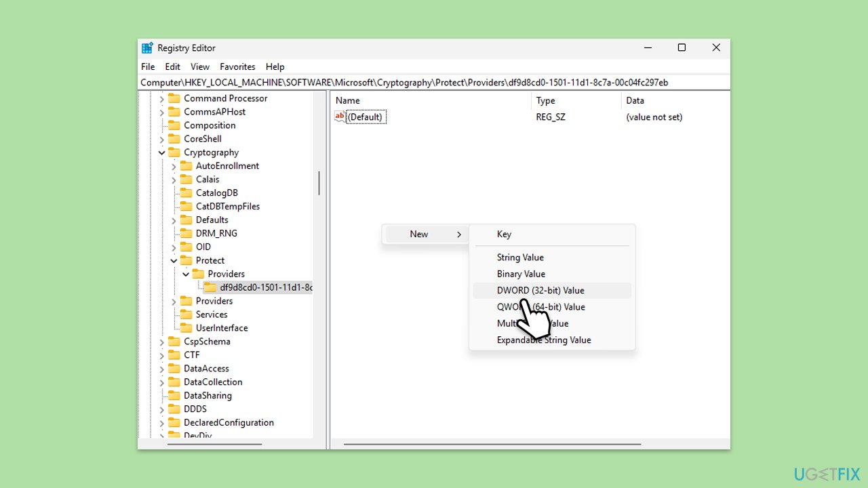
Task: Click the values pane horizontal scrollbar
Action: (492, 444)
